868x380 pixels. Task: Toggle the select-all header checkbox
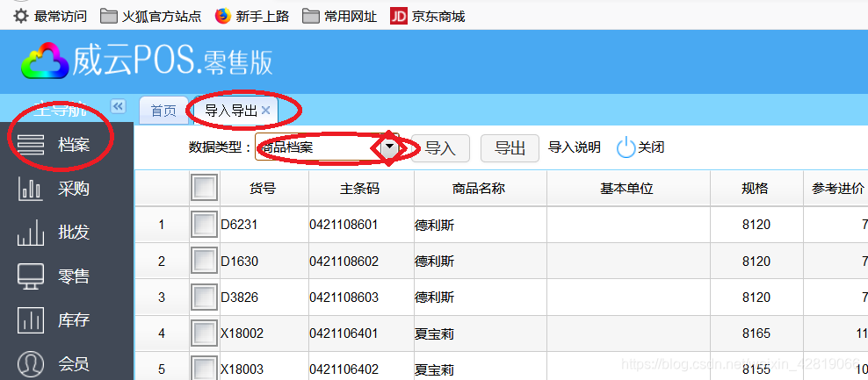tap(205, 188)
